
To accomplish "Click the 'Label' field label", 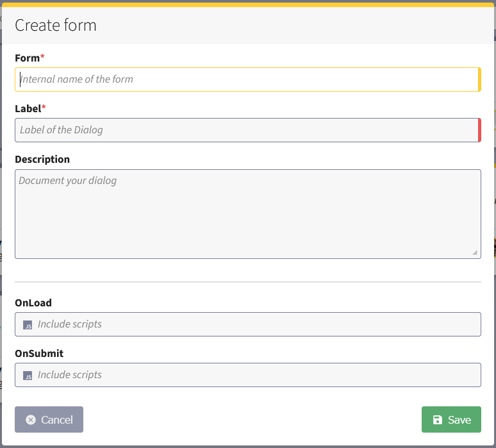I will [x=28, y=109].
